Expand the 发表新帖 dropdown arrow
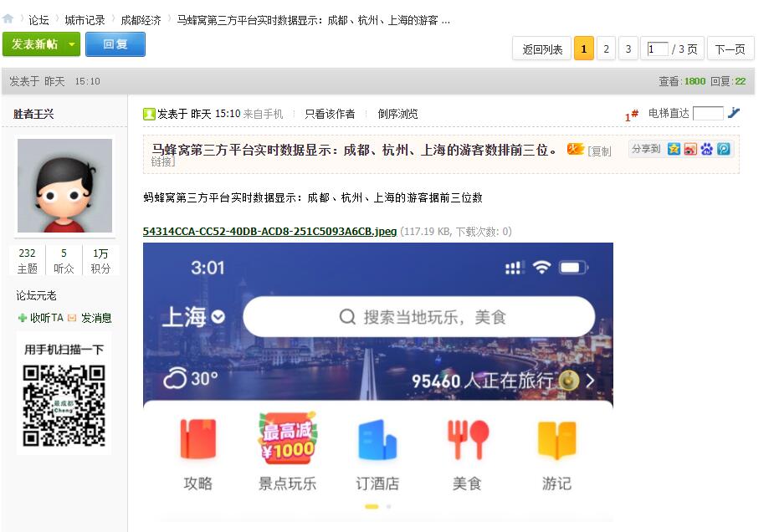The height and width of the screenshot is (532, 774). [x=72, y=44]
